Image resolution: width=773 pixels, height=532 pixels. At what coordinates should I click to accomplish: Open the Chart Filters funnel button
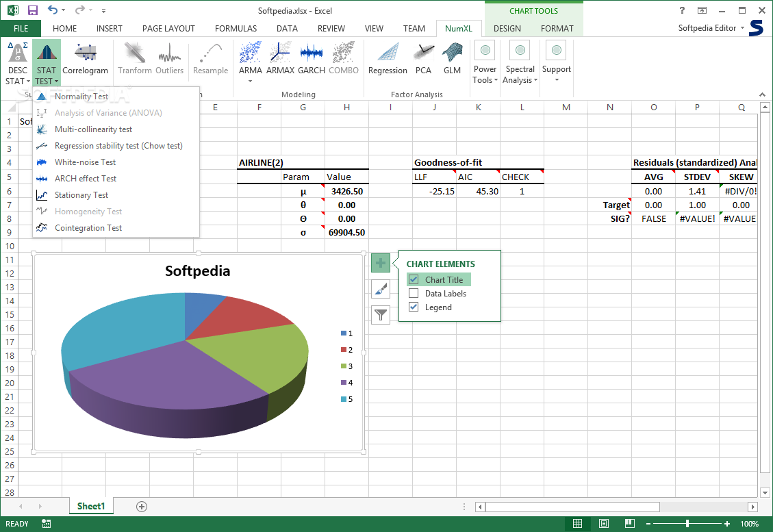(381, 314)
